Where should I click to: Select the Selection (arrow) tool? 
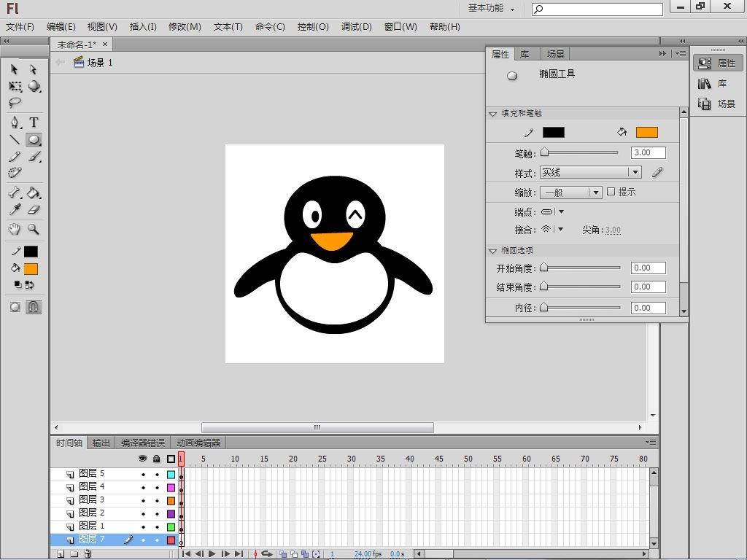tap(15, 69)
